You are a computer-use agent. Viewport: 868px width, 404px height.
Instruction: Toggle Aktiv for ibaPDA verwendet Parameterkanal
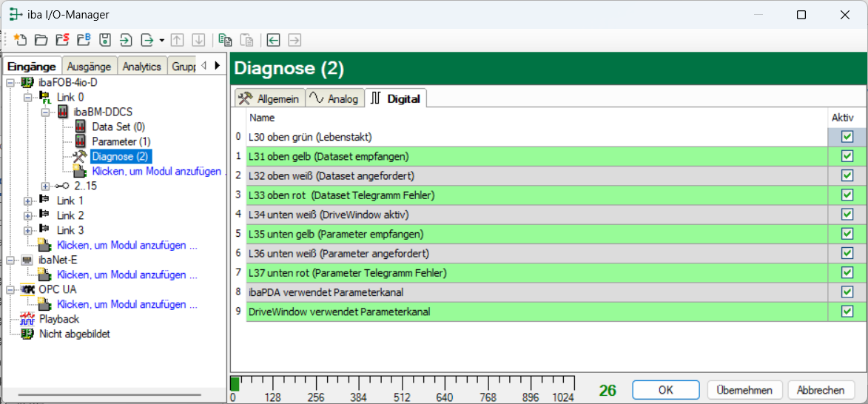coord(847,292)
